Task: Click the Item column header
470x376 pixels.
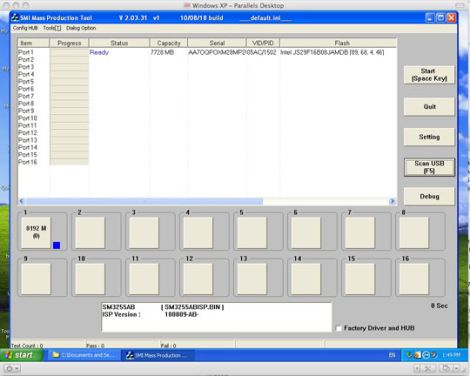Action: [x=33, y=43]
